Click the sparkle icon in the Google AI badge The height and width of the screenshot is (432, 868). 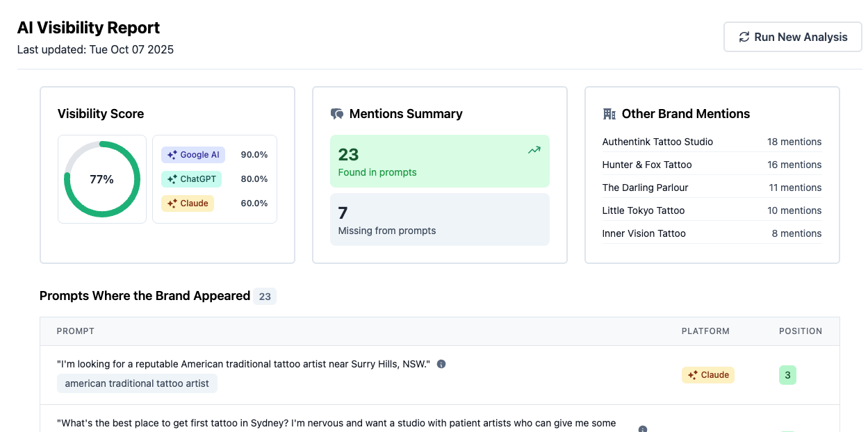[x=172, y=155]
